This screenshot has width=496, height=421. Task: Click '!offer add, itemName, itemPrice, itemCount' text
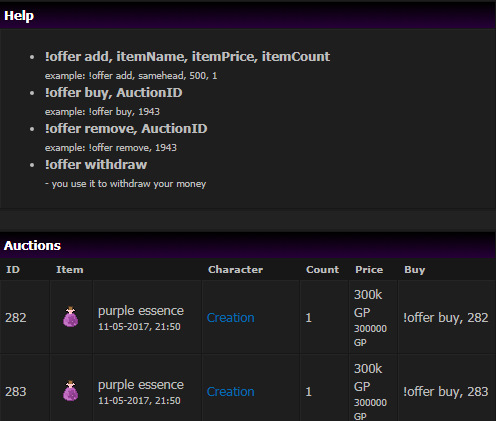[x=187, y=57]
